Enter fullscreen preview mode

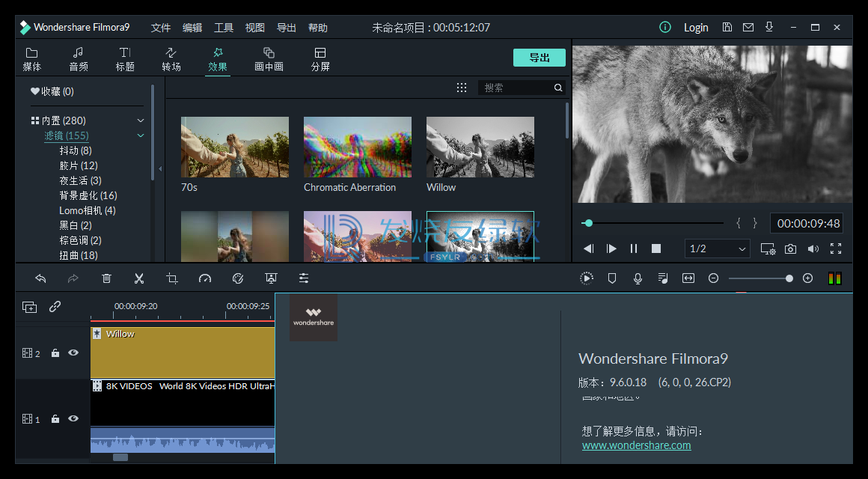coord(836,248)
